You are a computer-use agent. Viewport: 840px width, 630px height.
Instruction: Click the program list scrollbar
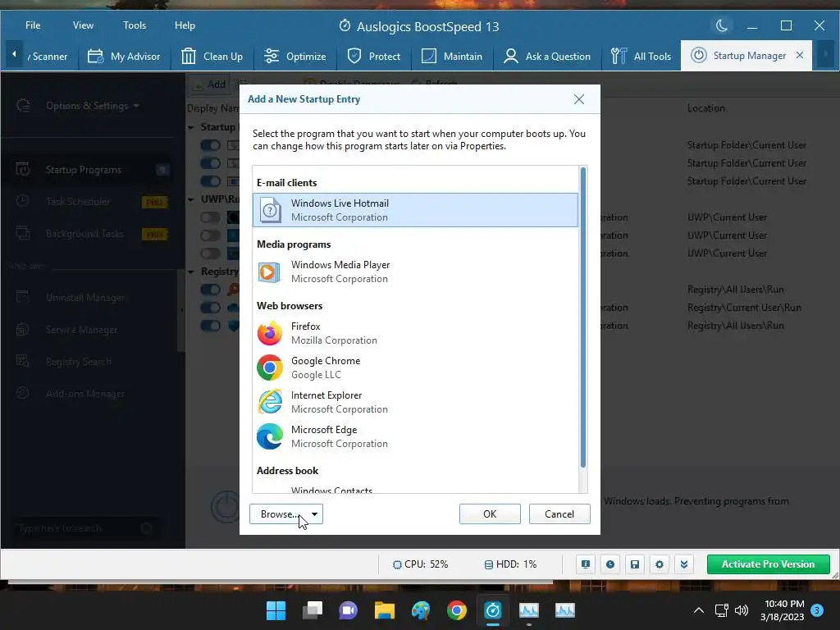[x=583, y=317]
